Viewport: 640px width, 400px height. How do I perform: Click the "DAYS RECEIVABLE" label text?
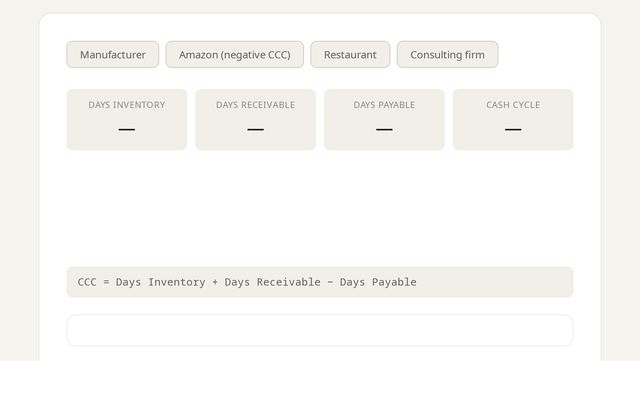[255, 105]
